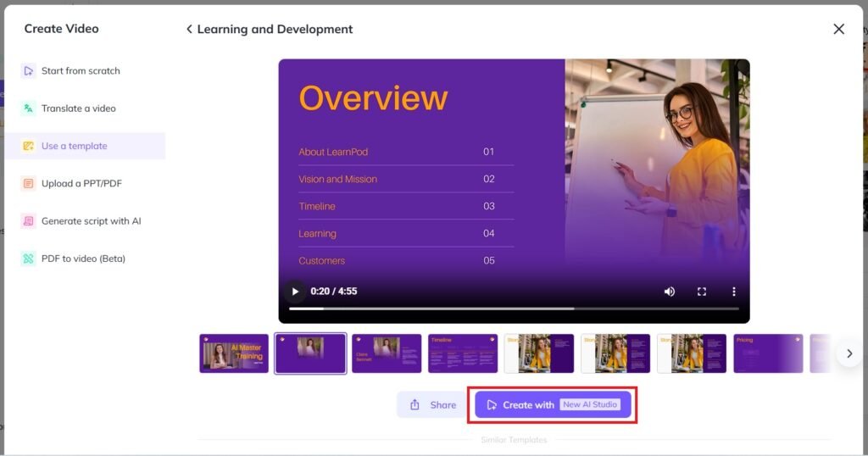Mute the video with the speaker icon
Screen dimensions: 868x456
[x=670, y=292]
